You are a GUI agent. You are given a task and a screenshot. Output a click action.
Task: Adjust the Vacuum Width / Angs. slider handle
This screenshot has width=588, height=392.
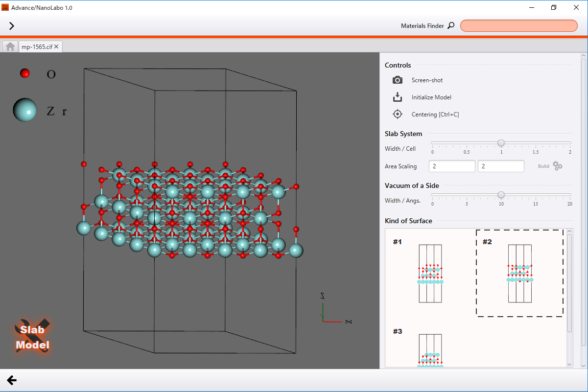501,195
